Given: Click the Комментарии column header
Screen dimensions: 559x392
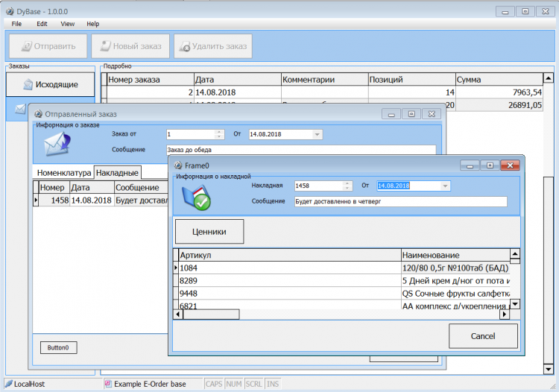Looking at the screenshot, I should pyautogui.click(x=324, y=80).
